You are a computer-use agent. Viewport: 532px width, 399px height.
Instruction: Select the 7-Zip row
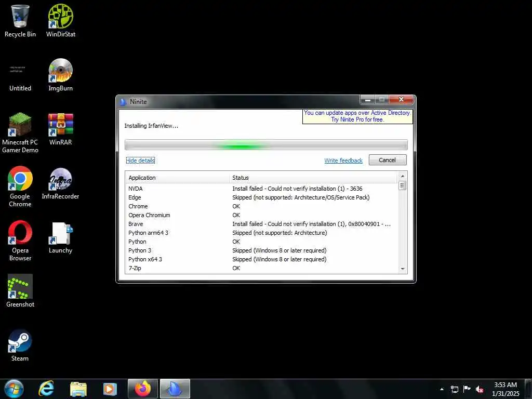262,268
